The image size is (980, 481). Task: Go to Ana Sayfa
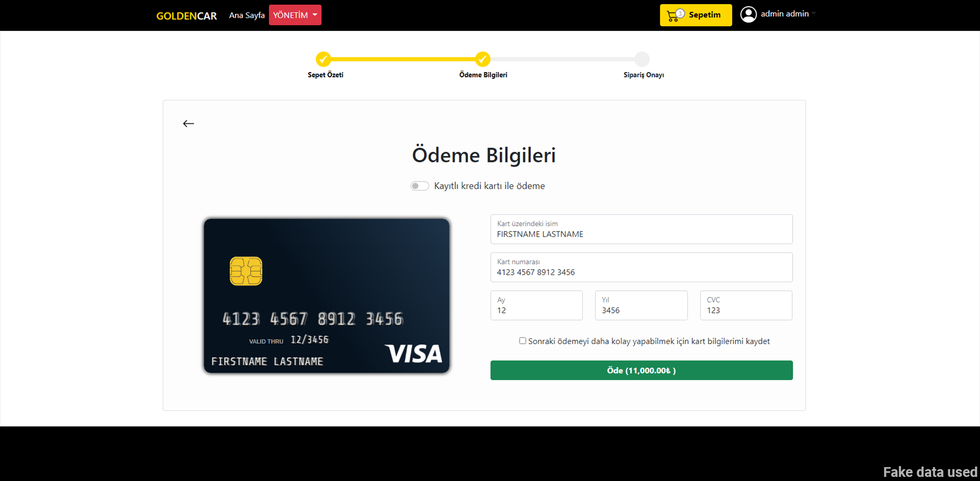coord(247,15)
